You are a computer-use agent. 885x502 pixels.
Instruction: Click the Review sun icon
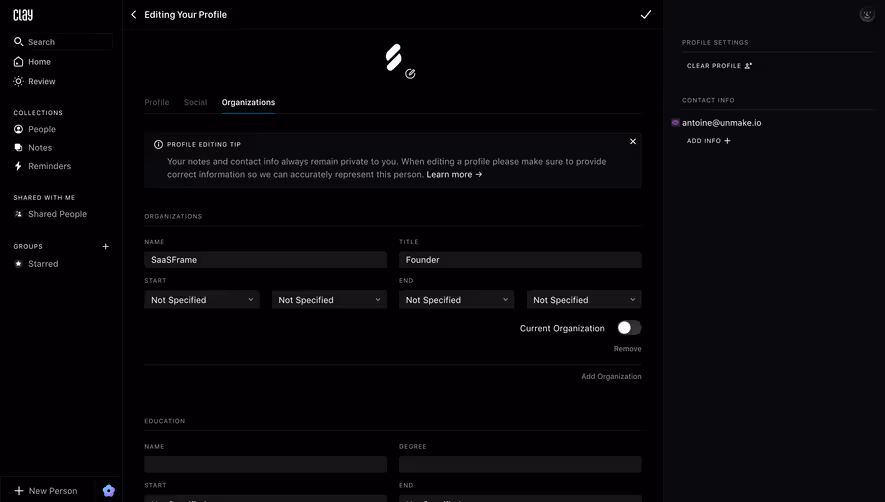pyautogui.click(x=18, y=81)
